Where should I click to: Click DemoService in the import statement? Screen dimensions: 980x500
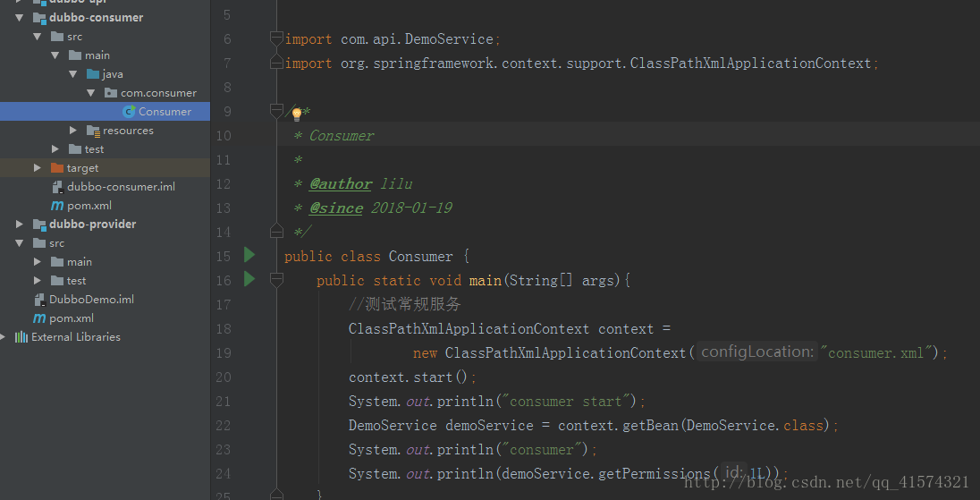click(450, 38)
